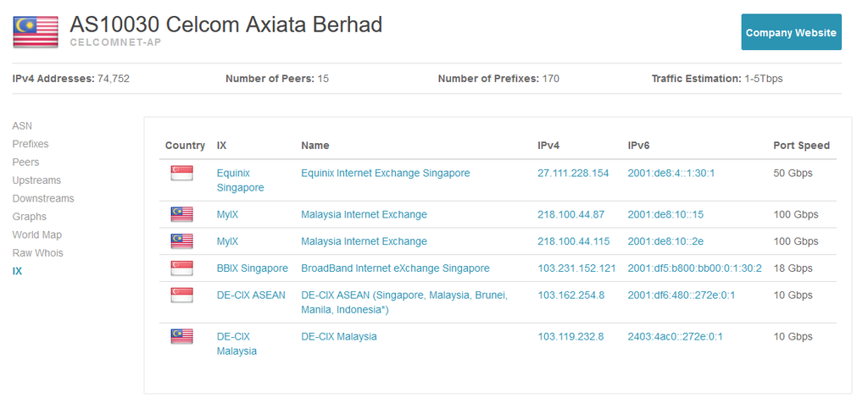868x409 pixels.
Task: Click the Singapore flag in the Equinix Singapore row
Action: (x=181, y=173)
